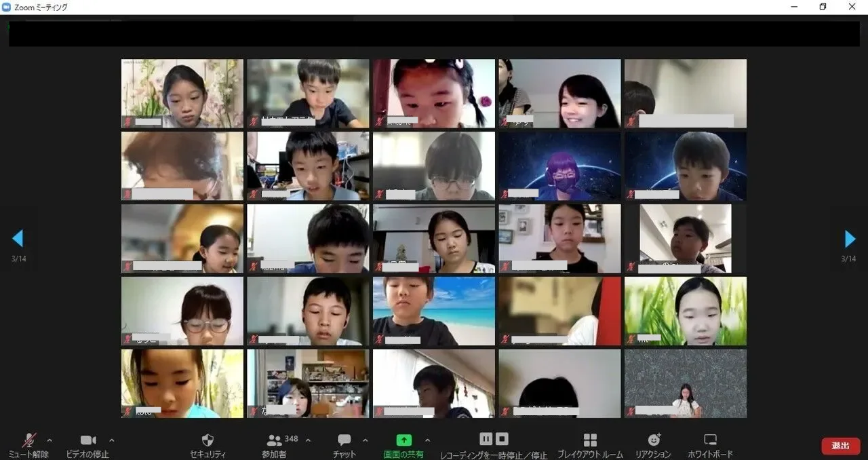Stop the recording with square icon
The image size is (868, 460).
click(x=502, y=438)
